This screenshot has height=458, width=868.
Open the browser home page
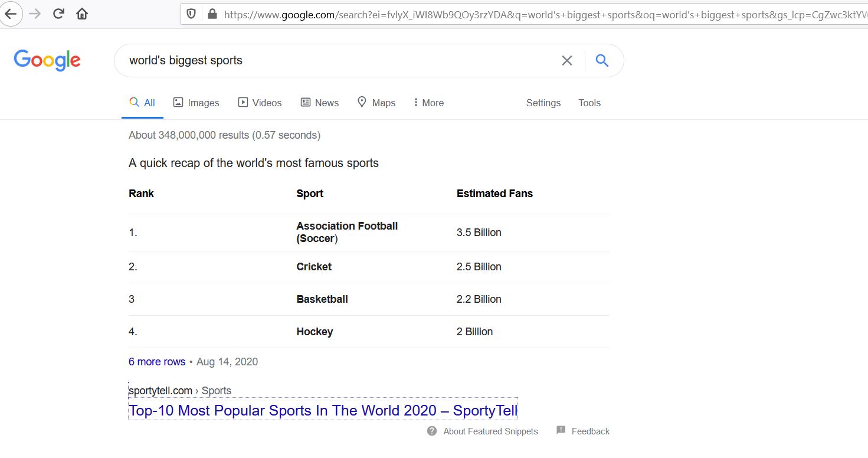click(82, 14)
